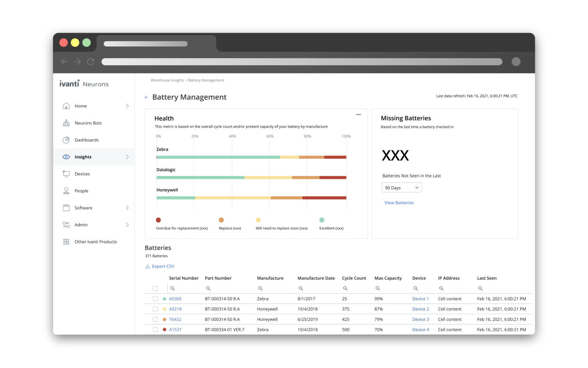This screenshot has width=588, height=368.
Task: Click the Will need to replace soon yellow dot
Action: (x=258, y=220)
